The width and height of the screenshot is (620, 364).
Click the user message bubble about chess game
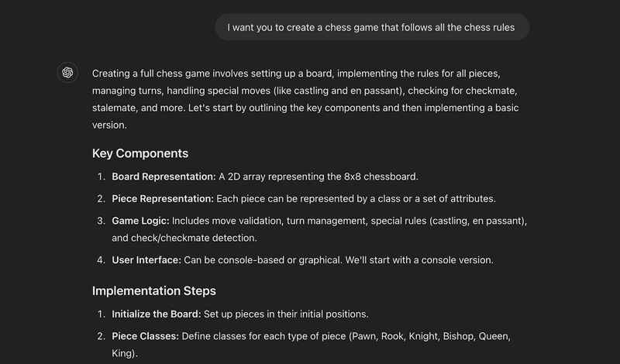(372, 28)
